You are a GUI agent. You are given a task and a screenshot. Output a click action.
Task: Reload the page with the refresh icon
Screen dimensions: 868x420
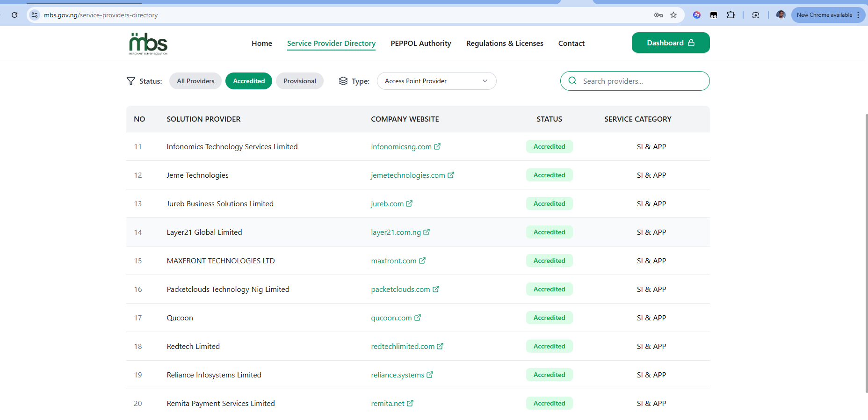(14, 15)
